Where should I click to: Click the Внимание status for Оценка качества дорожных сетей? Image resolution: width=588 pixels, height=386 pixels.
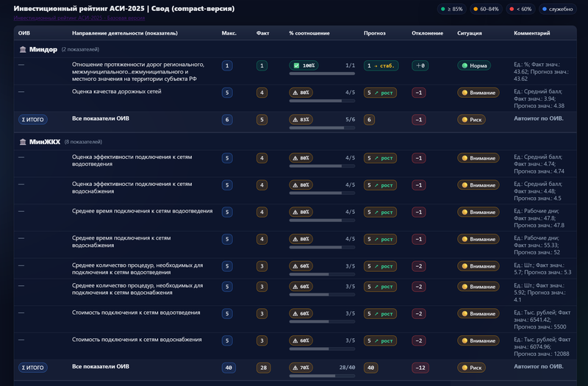click(478, 93)
